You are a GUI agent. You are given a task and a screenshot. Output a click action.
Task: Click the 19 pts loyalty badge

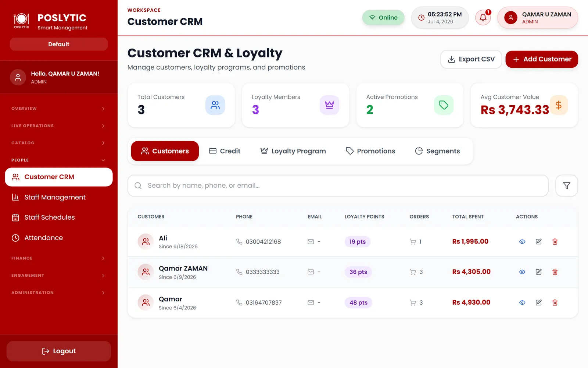358,242
